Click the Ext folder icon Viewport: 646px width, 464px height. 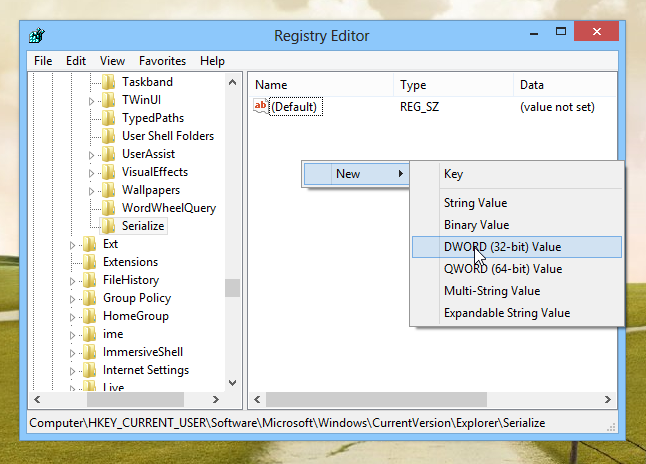click(90, 244)
